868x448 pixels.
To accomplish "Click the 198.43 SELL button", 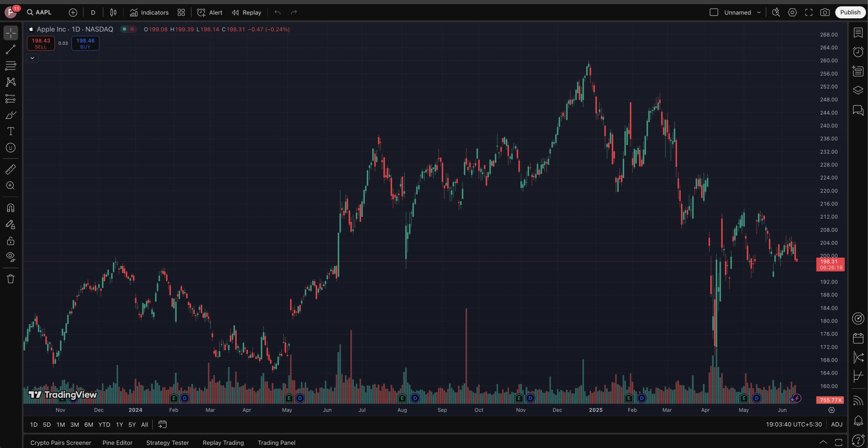I will point(41,43).
